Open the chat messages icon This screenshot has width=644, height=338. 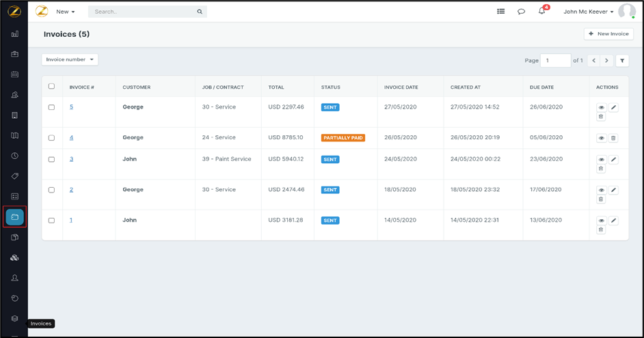click(x=521, y=12)
